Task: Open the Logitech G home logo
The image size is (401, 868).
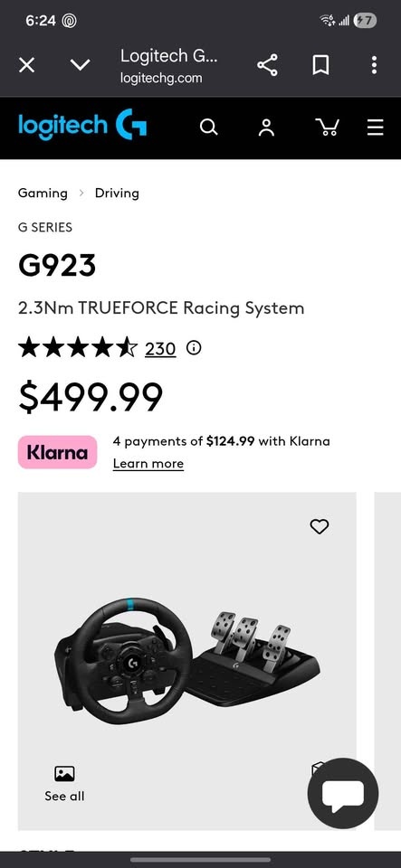Action: tap(82, 125)
